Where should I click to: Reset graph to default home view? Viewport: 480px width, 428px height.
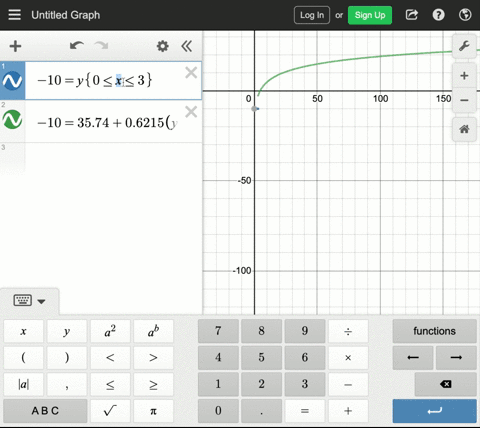464,129
